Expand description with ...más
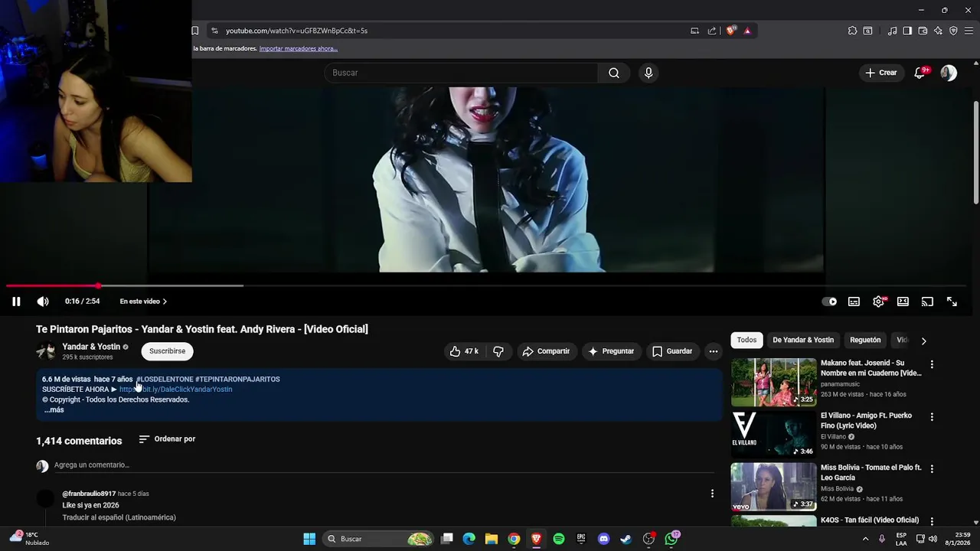The image size is (980, 551). coord(54,410)
